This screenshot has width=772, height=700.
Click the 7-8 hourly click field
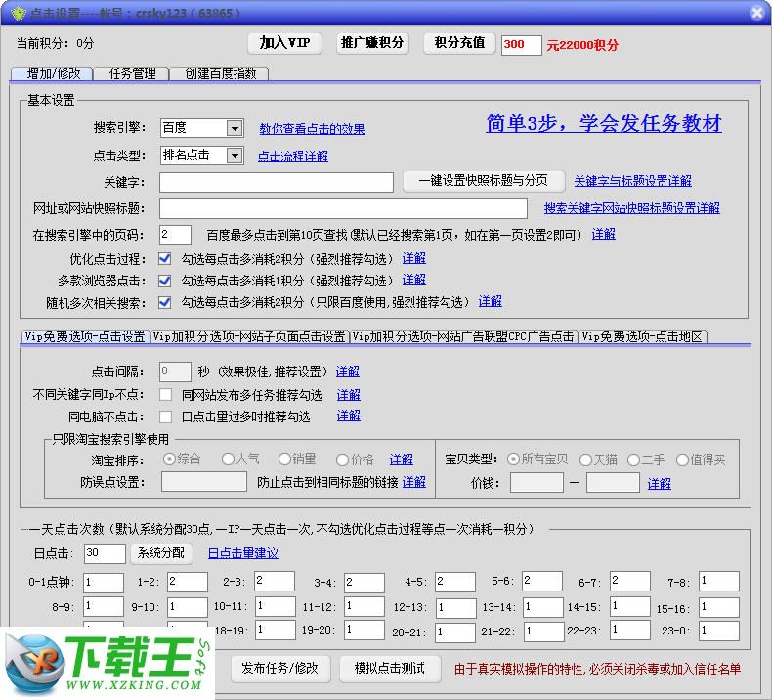719,582
